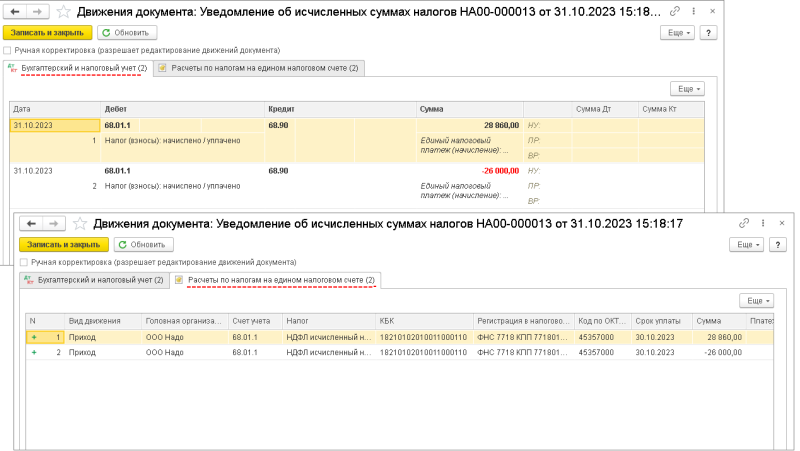
Task: Click the -26 000,00 sum in row 2 of the front window
Action: point(723,353)
